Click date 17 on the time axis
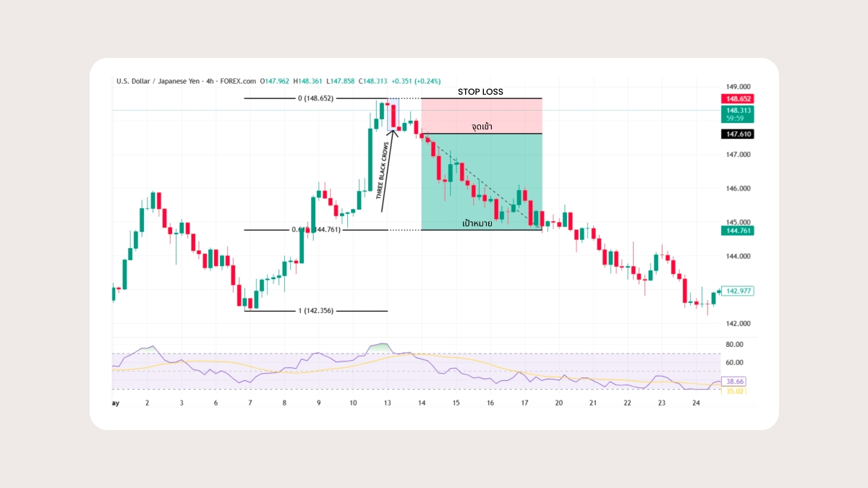The image size is (868, 488). coord(524,403)
